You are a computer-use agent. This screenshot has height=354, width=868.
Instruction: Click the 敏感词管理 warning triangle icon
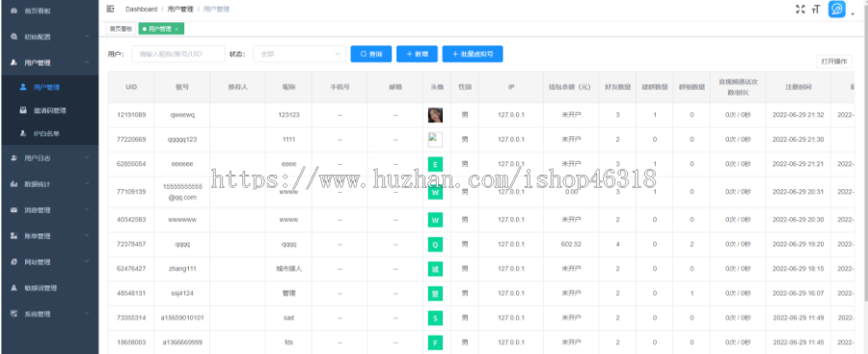(x=14, y=288)
